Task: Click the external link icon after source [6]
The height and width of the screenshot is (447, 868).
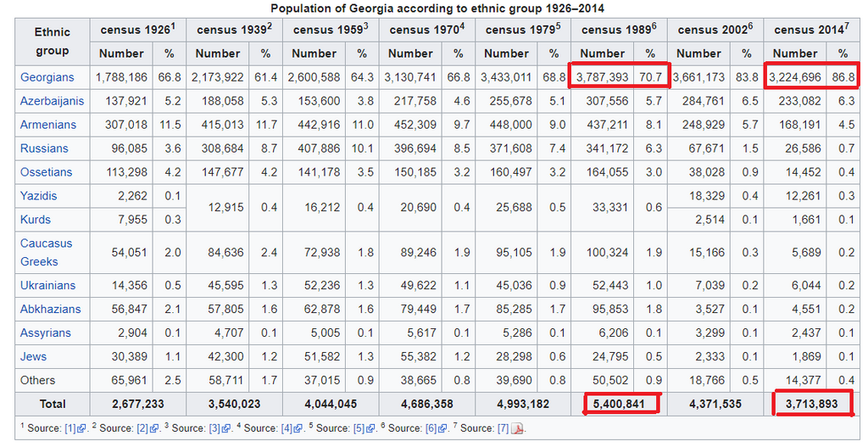Action: tap(442, 428)
